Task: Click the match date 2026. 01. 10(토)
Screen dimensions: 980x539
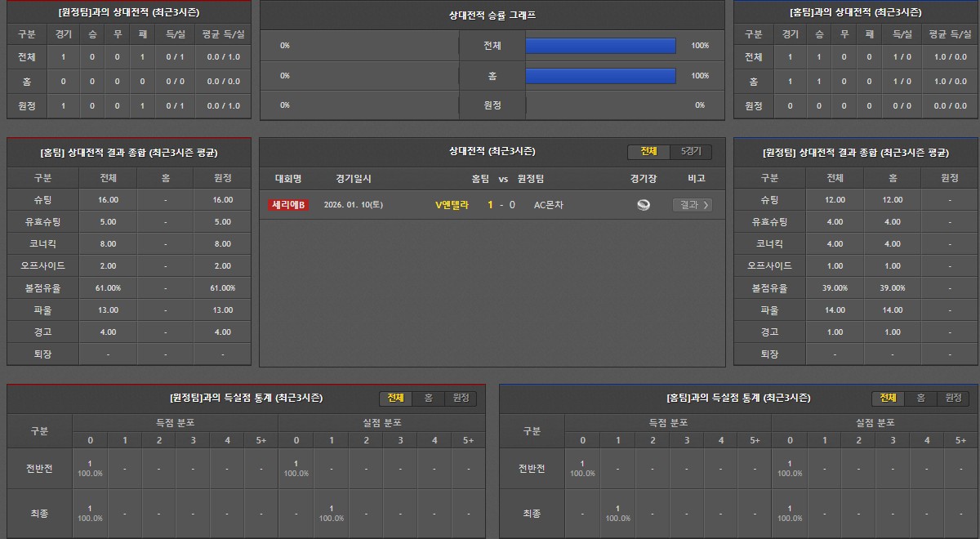Action: click(353, 205)
